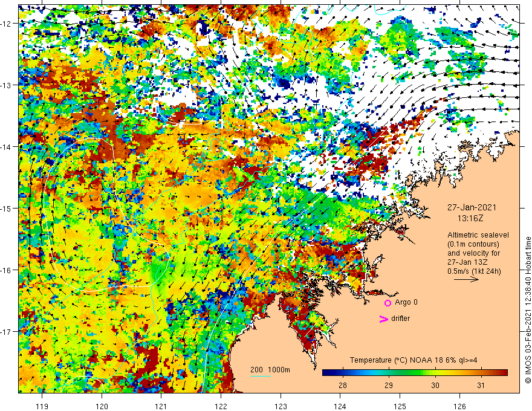Click the IMOS copyright timestamp text
The height and width of the screenshot is (411, 532).
[x=528, y=310]
